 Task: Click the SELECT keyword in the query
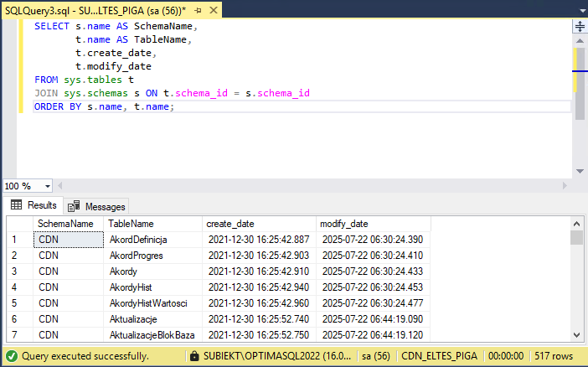(x=52, y=26)
